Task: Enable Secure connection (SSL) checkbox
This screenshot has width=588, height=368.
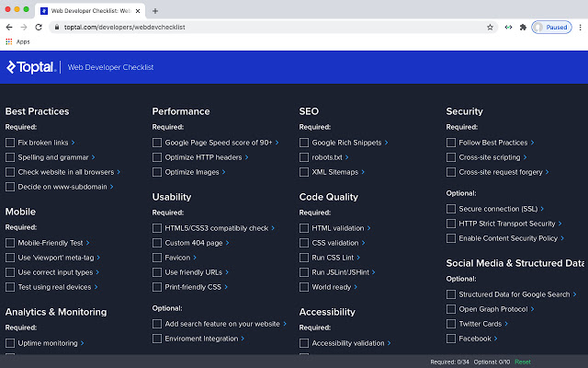Action: point(451,209)
